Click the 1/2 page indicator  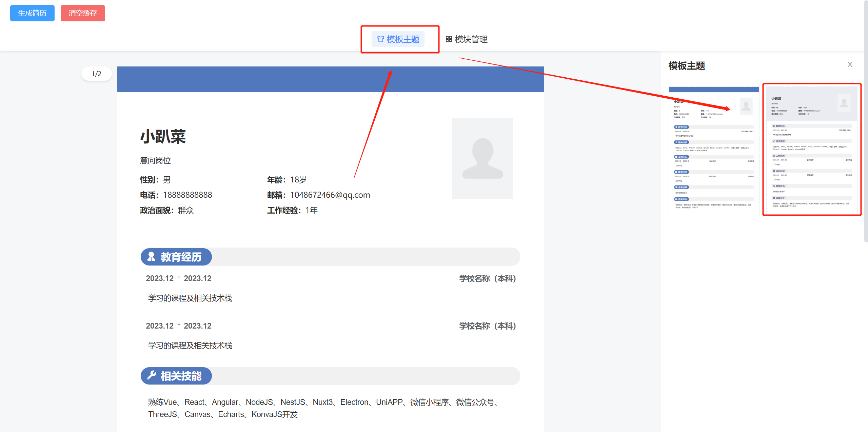click(96, 74)
